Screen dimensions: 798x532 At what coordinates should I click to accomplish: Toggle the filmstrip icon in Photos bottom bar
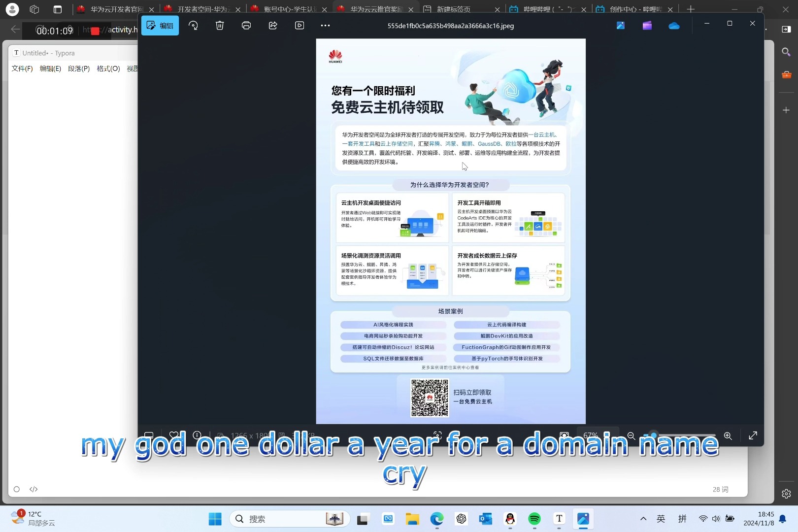click(149, 435)
